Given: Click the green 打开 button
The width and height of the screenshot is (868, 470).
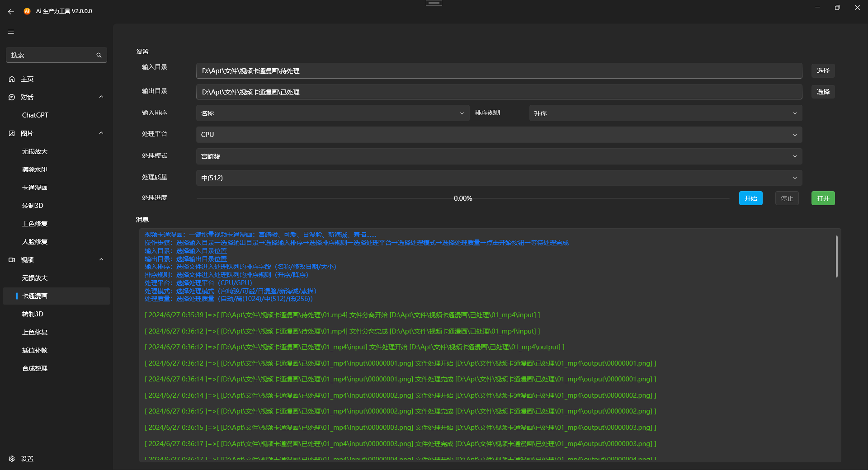Looking at the screenshot, I should (x=823, y=198).
